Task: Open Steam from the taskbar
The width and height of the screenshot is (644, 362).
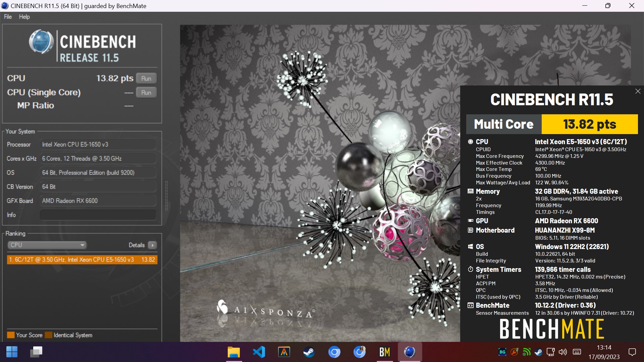Action: click(309, 352)
